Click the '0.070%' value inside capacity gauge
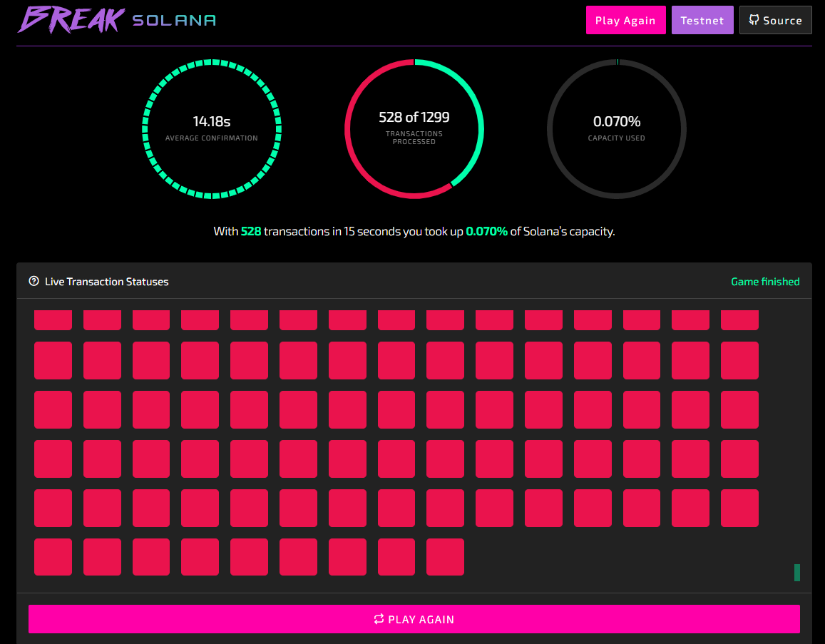 click(x=617, y=121)
